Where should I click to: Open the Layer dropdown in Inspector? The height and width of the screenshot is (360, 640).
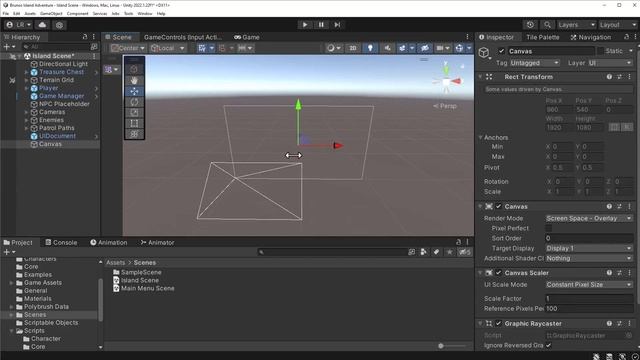(x=610, y=63)
